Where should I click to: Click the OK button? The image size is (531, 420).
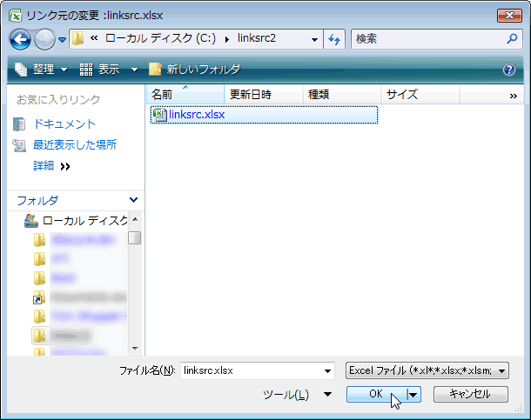tap(375, 394)
